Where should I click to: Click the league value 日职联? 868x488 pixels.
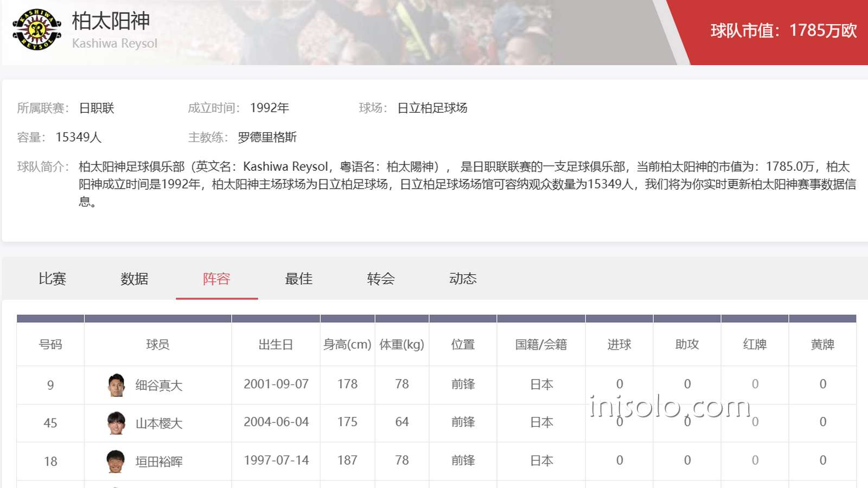click(97, 108)
